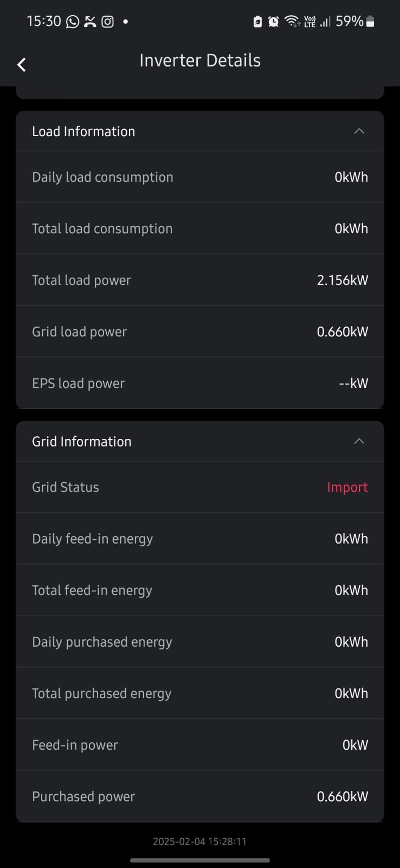This screenshot has height=868, width=400.
Task: Tap the alarm clock status icon
Action: [274, 22]
